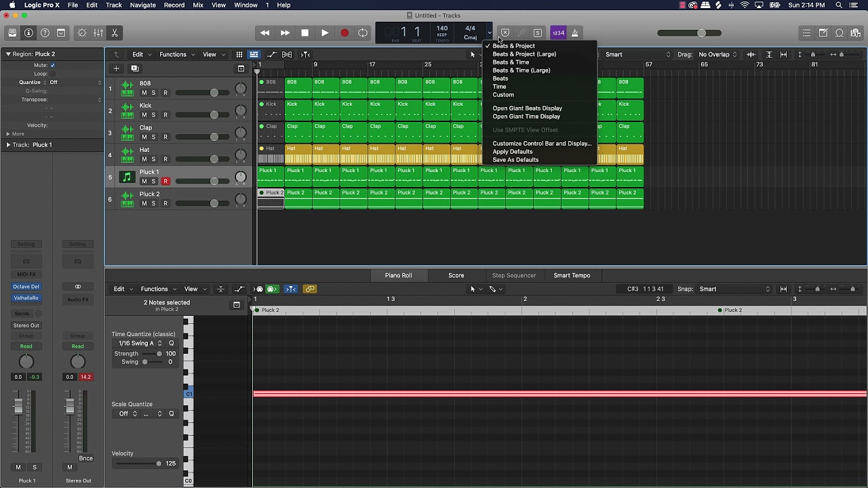The image size is (868, 488).
Task: Solo the Kick track
Action: 153,115
